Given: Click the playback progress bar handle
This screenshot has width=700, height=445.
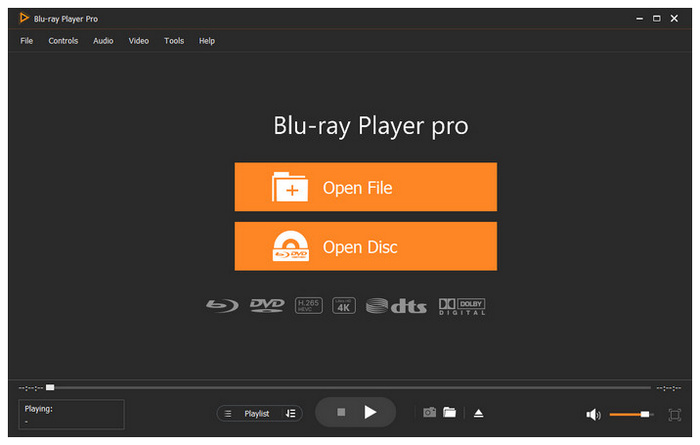Looking at the screenshot, I should pos(50,387).
